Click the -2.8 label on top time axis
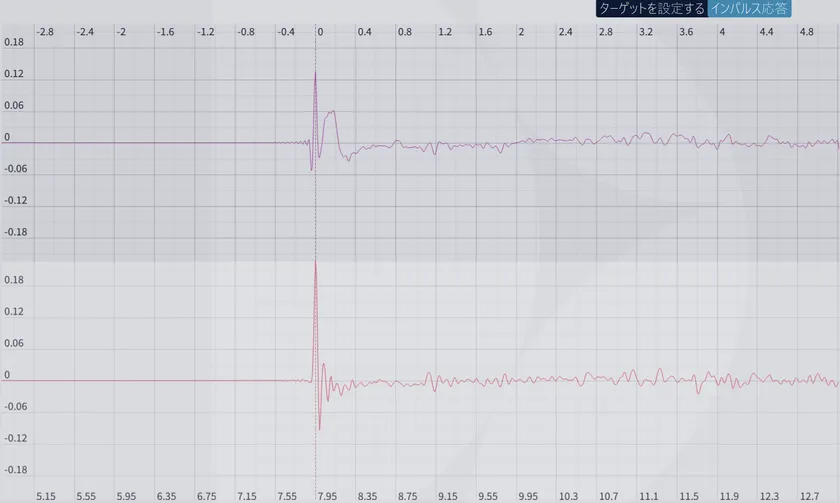This screenshot has width=840, height=503. [x=45, y=32]
